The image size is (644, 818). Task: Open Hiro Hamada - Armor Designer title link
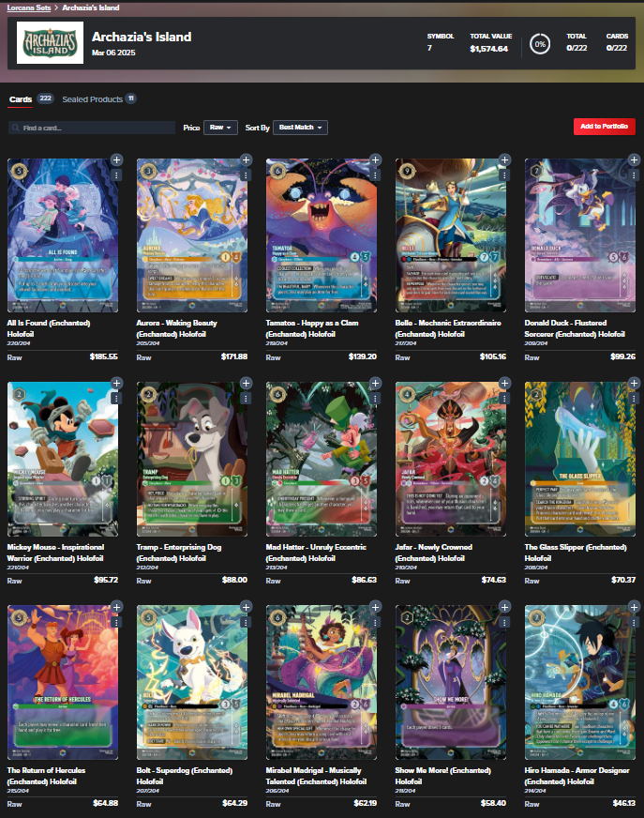(577, 776)
